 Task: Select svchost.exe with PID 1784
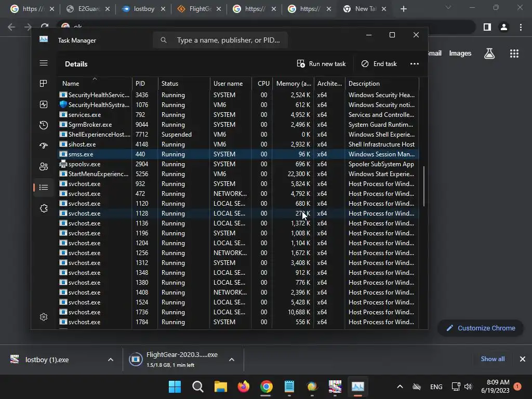[238, 322]
